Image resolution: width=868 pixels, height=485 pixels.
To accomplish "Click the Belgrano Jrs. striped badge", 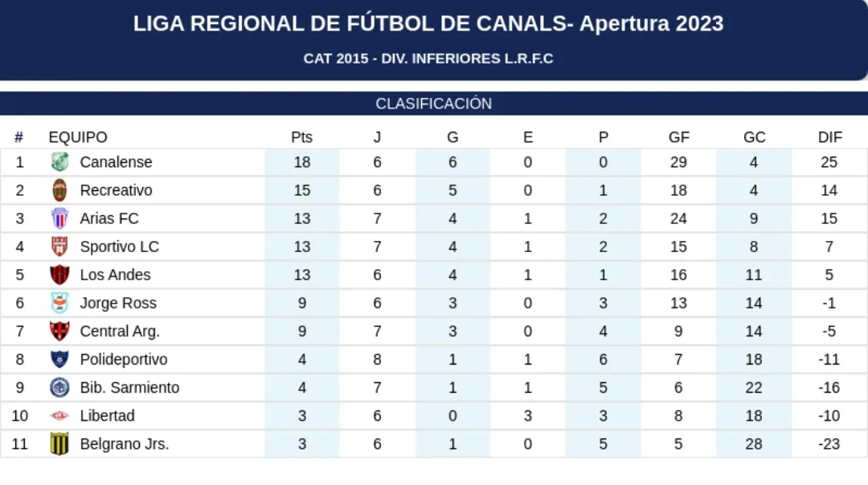I will (59, 444).
